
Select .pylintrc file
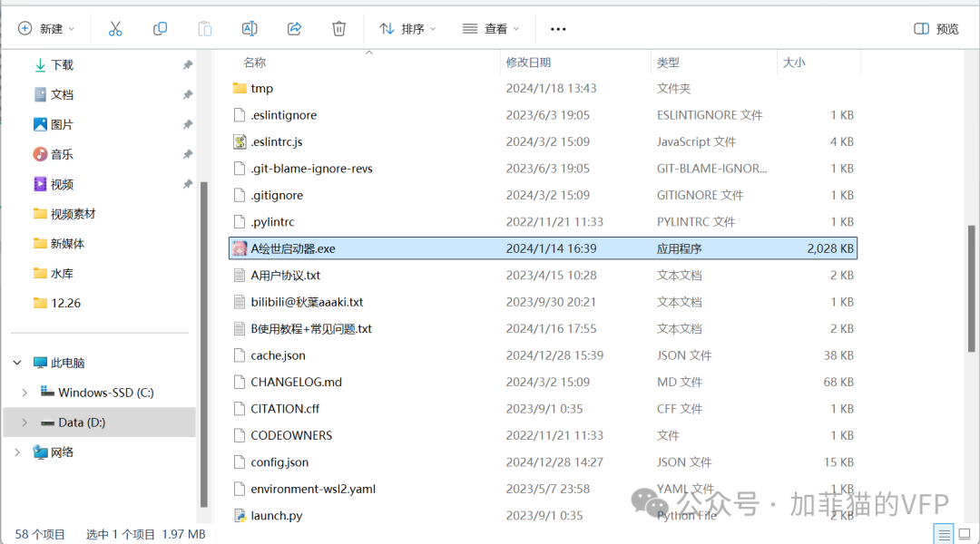[272, 222]
